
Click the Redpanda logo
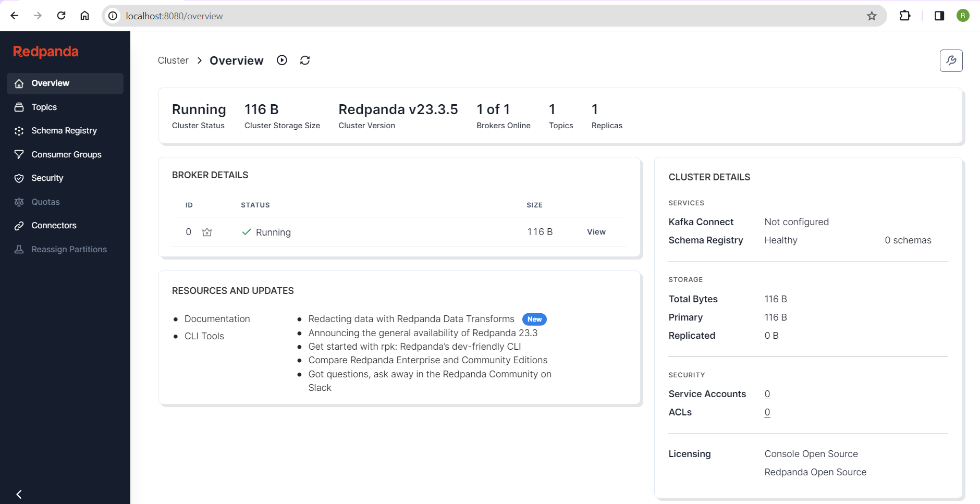pyautogui.click(x=46, y=52)
